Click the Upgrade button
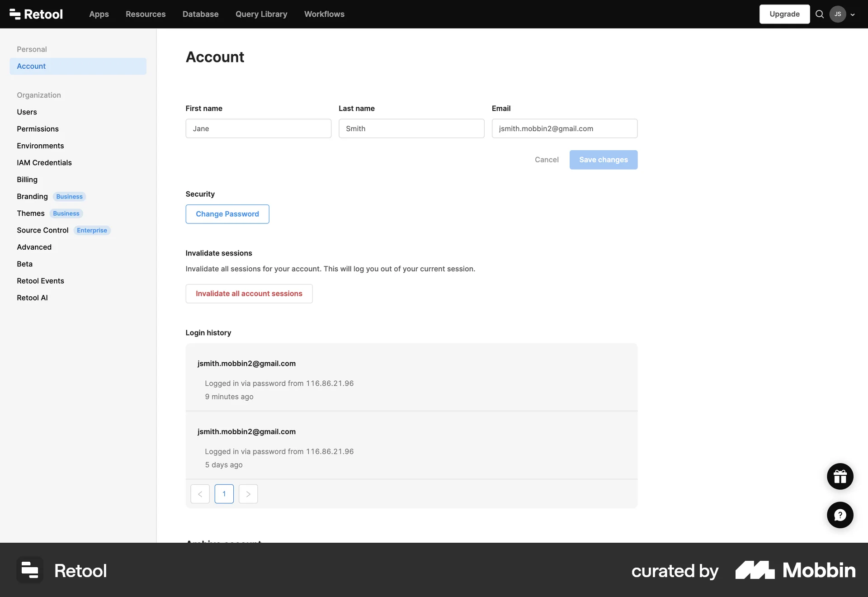The image size is (868, 597). (x=784, y=14)
